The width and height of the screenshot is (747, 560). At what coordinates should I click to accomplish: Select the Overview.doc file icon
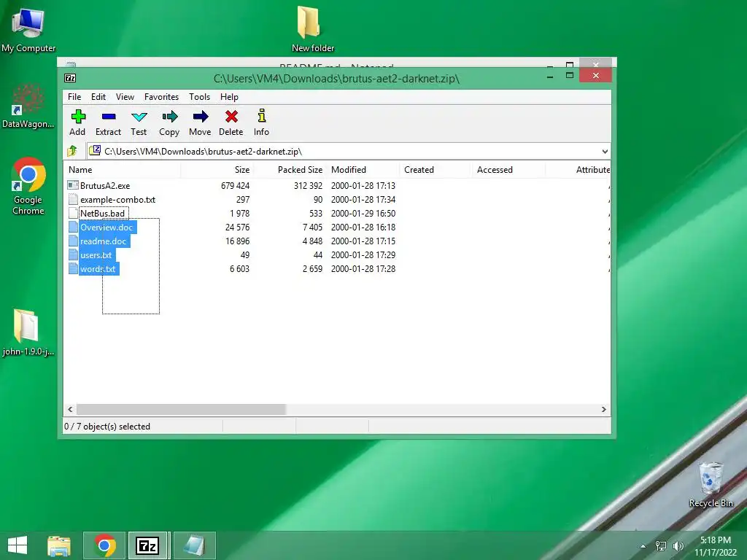[73, 227]
